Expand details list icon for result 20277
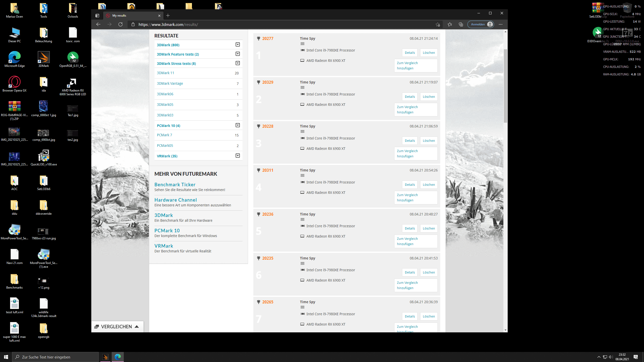The height and width of the screenshot is (362, 644). coord(302,44)
